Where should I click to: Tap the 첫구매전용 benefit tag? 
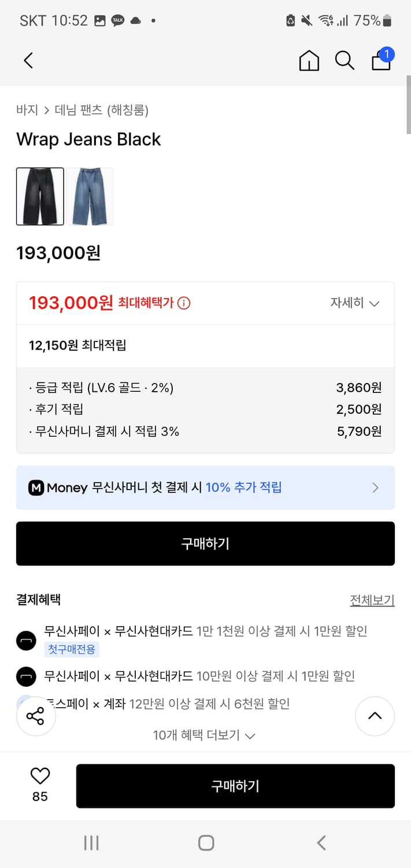[x=72, y=649]
